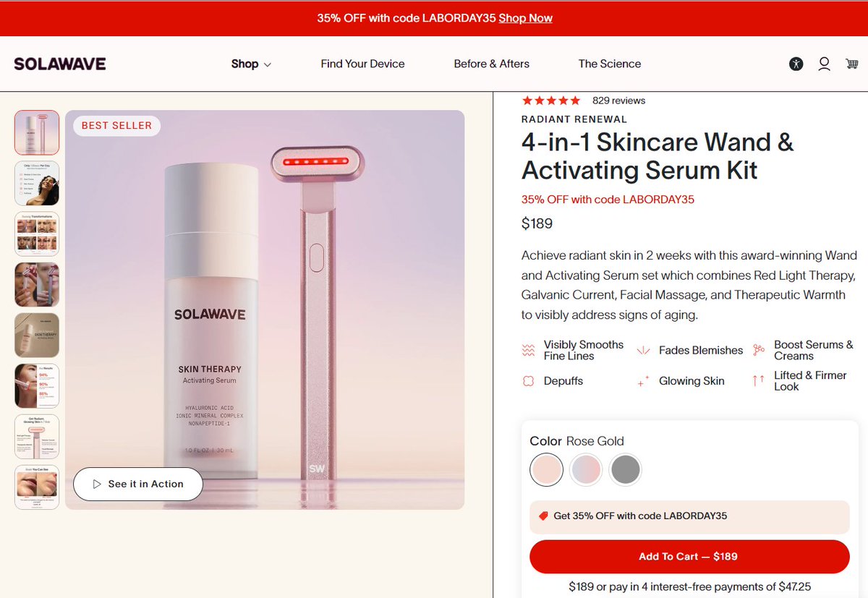Open The Science page
This screenshot has width=868, height=598.
(610, 64)
